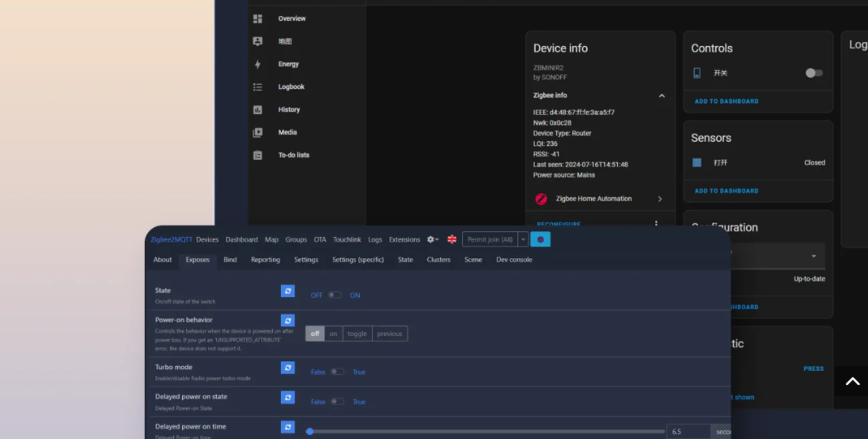Image resolution: width=868 pixels, height=439 pixels.
Task: Open Permit join dropdown arrow
Action: tap(523, 240)
